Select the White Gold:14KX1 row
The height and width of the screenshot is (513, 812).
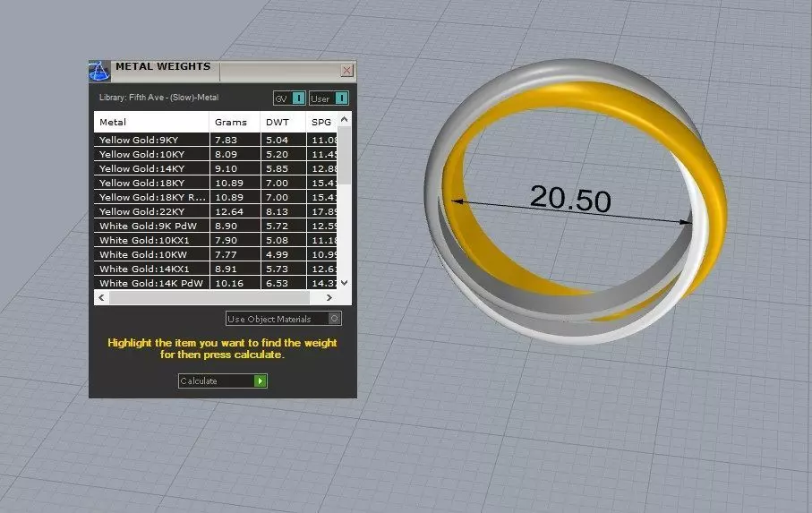click(216, 269)
